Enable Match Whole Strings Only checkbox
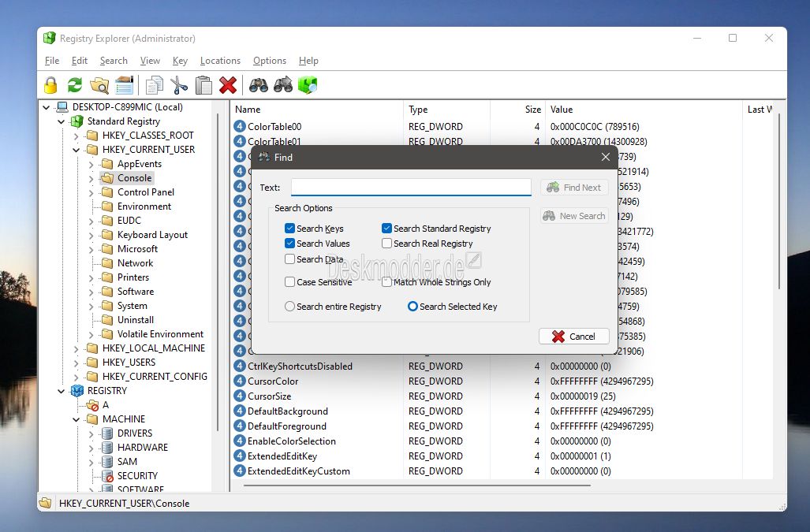 point(387,281)
